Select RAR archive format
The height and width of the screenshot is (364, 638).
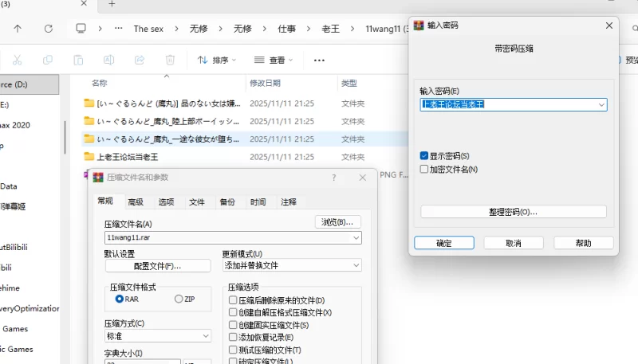pos(119,299)
